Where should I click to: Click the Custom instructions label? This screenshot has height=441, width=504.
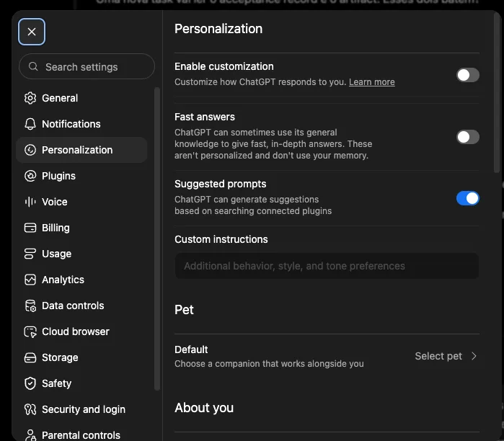coord(221,239)
